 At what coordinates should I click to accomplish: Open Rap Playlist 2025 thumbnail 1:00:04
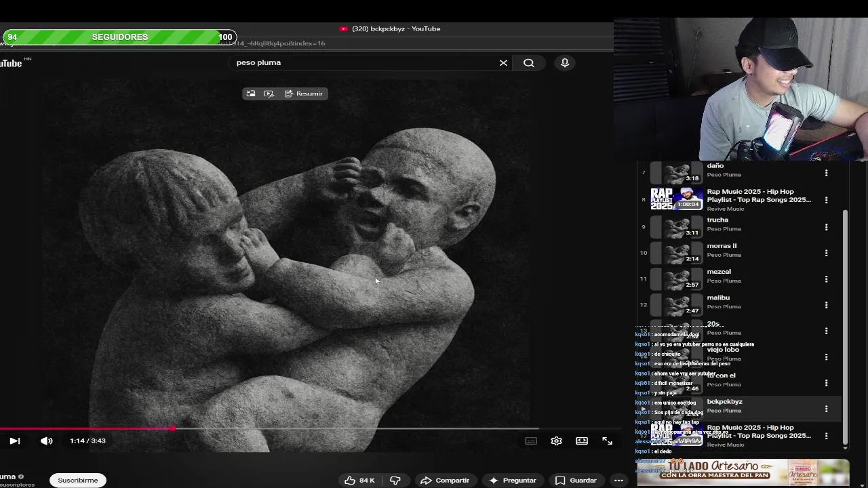tap(676, 199)
